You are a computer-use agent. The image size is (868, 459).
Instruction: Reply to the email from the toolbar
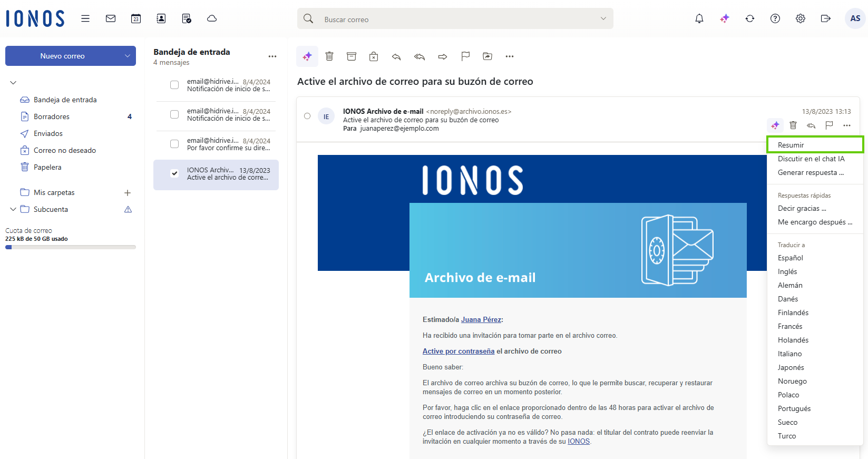point(396,56)
